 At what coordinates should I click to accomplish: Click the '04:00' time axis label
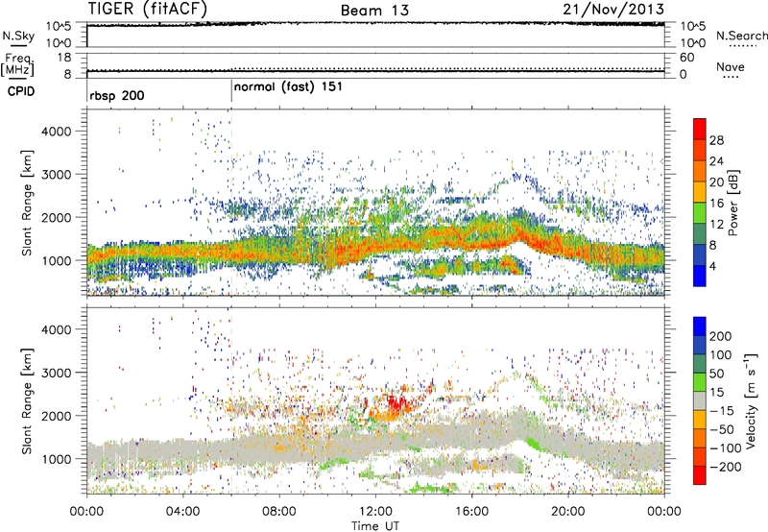click(x=183, y=512)
